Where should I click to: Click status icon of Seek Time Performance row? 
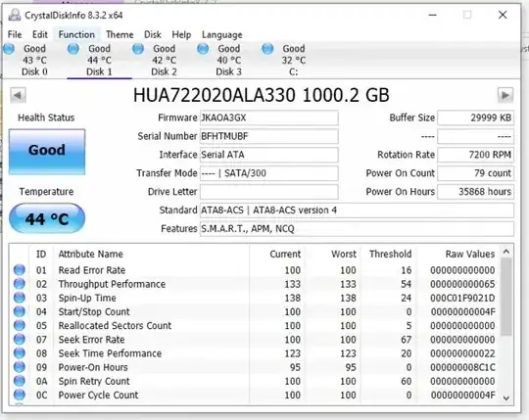point(20,352)
